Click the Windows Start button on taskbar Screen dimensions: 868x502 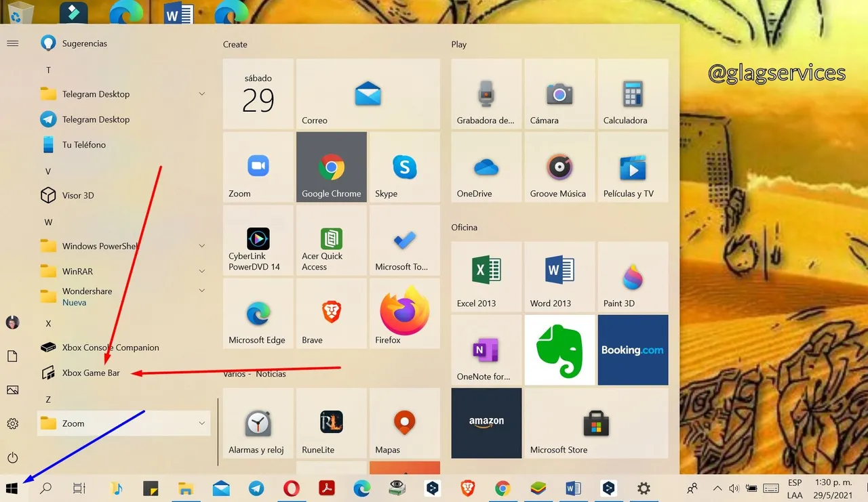pyautogui.click(x=12, y=488)
